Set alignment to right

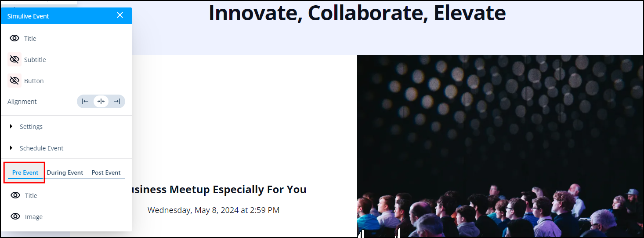click(116, 101)
